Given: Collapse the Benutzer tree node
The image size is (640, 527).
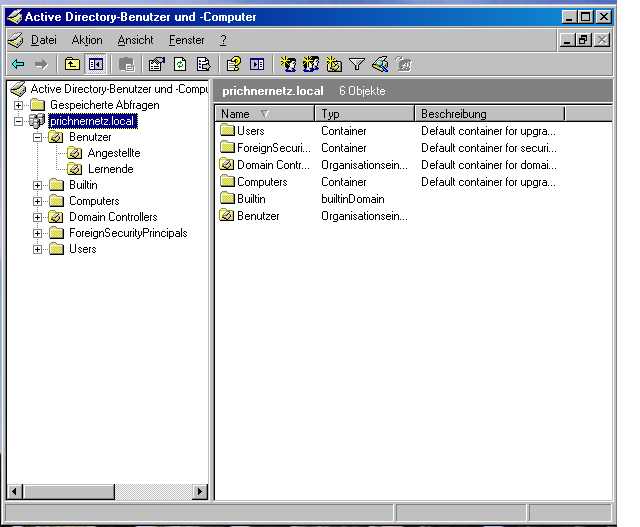Looking at the screenshot, I should [x=38, y=137].
